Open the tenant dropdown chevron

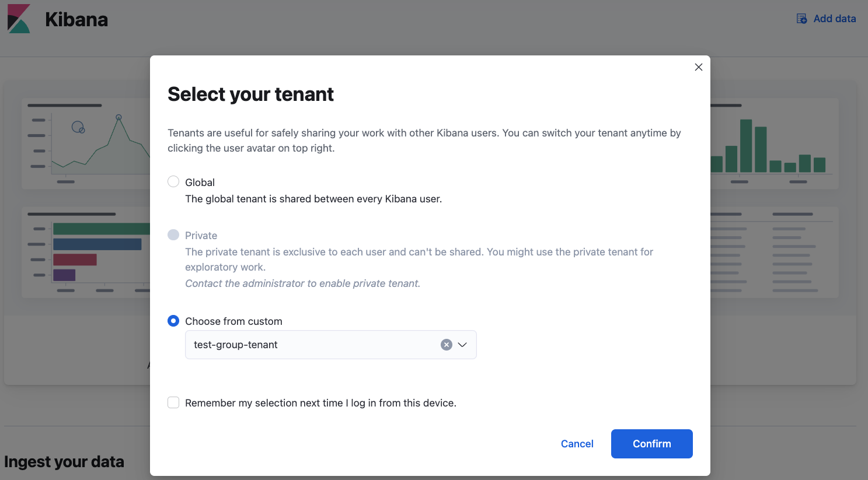click(462, 344)
